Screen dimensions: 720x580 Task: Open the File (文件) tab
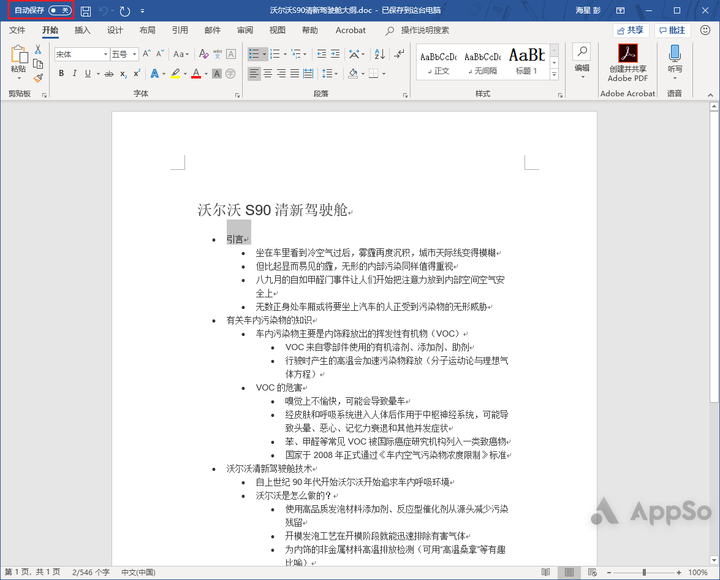(x=17, y=30)
